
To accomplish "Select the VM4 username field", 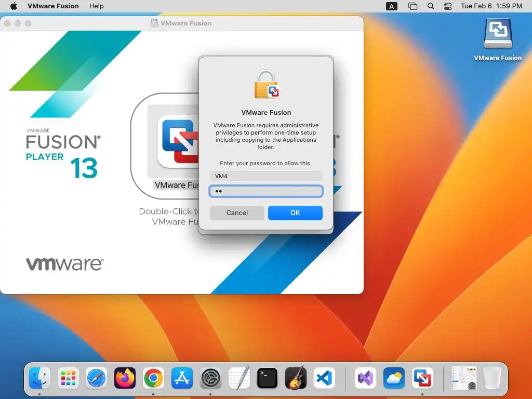I will 265,176.
